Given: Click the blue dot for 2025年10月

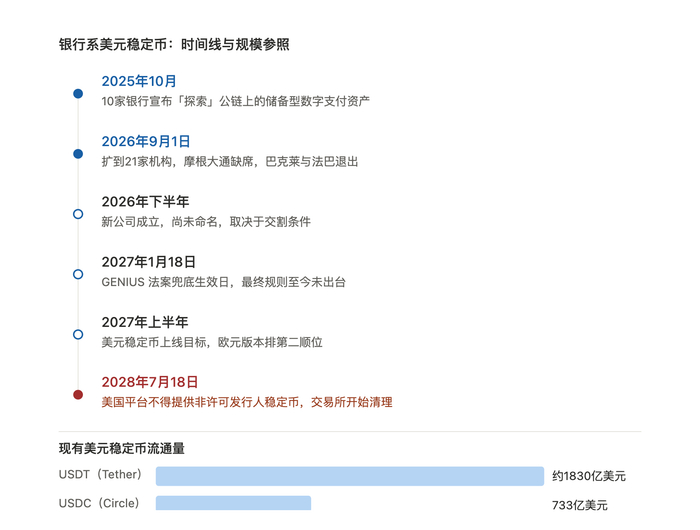Looking at the screenshot, I should (78, 93).
